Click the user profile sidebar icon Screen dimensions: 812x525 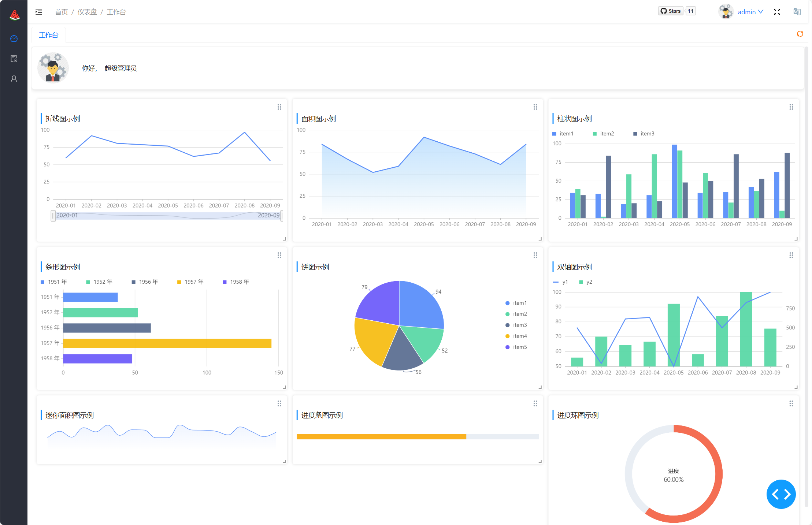pos(14,79)
